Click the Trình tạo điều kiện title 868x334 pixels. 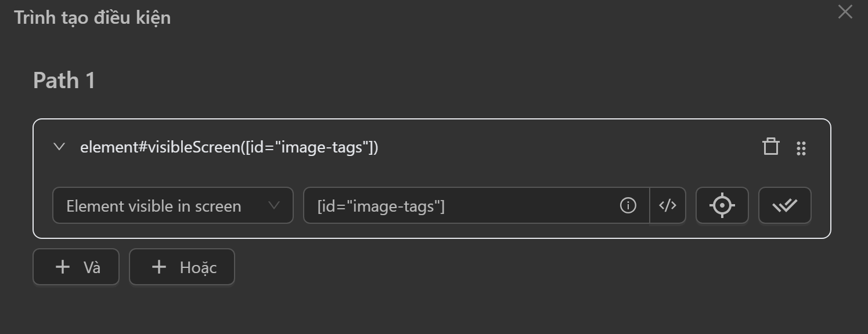(x=92, y=17)
